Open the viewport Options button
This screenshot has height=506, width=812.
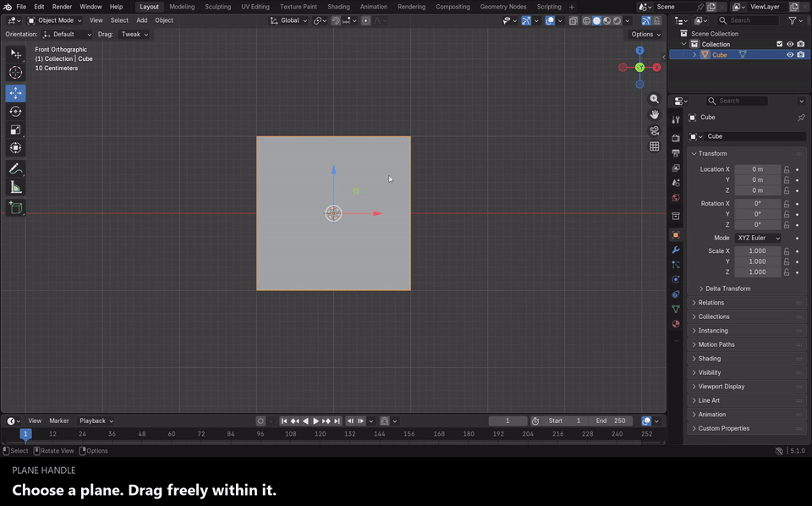(645, 34)
